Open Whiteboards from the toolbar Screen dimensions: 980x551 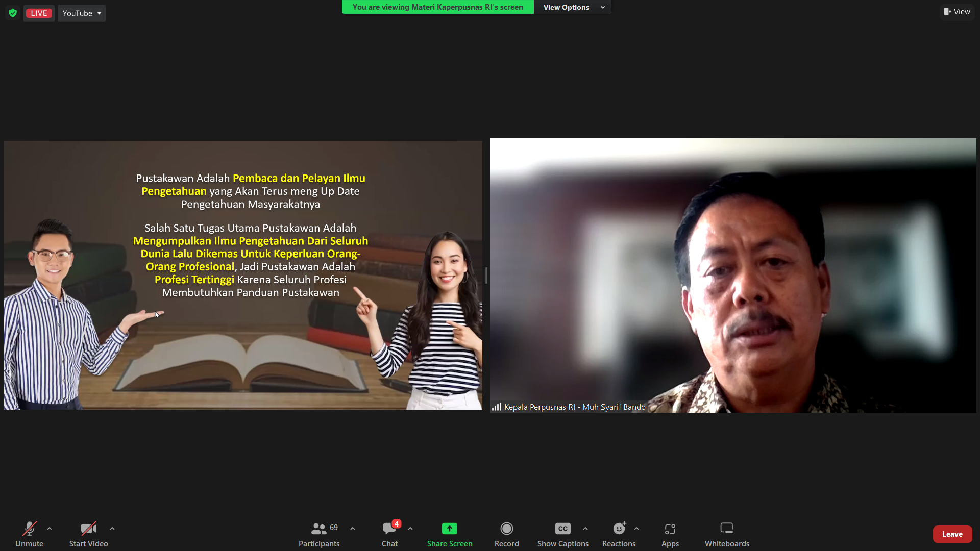coord(727,529)
